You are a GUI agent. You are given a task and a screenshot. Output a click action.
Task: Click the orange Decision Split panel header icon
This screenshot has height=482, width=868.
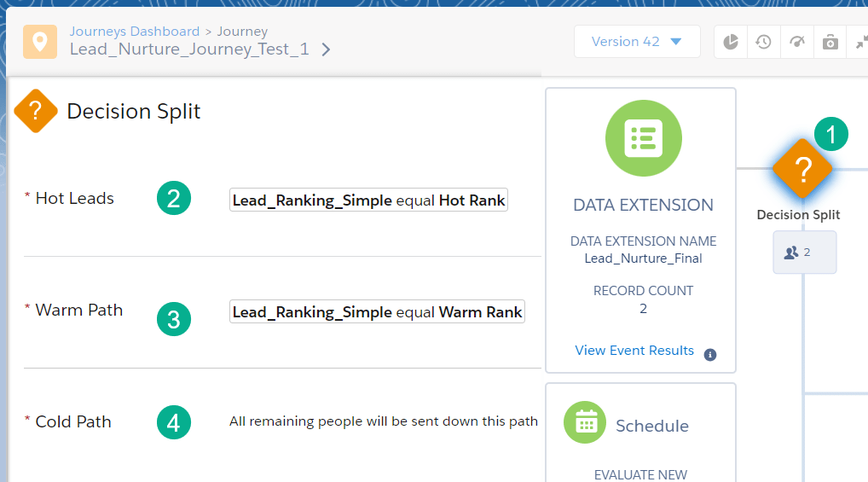click(x=36, y=112)
